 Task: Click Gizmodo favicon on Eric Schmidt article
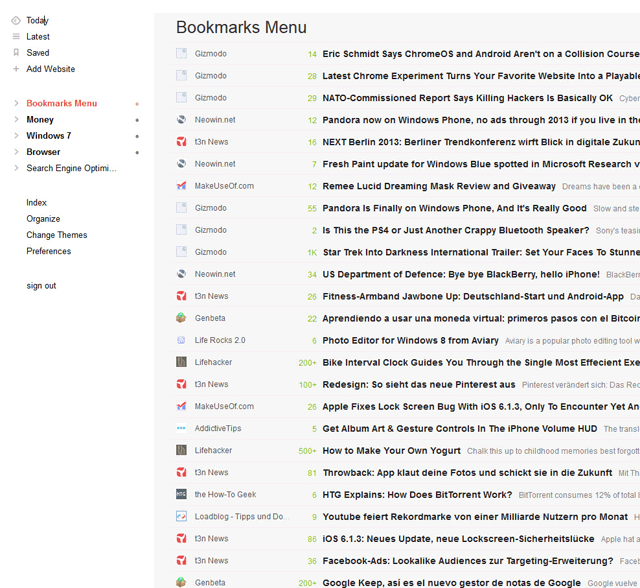click(x=181, y=53)
